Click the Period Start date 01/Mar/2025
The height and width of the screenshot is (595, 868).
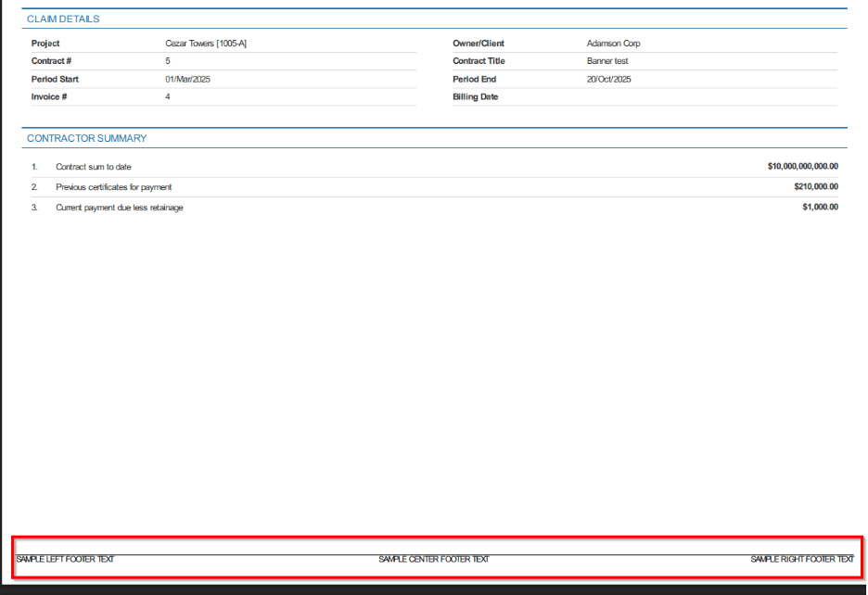click(x=188, y=80)
